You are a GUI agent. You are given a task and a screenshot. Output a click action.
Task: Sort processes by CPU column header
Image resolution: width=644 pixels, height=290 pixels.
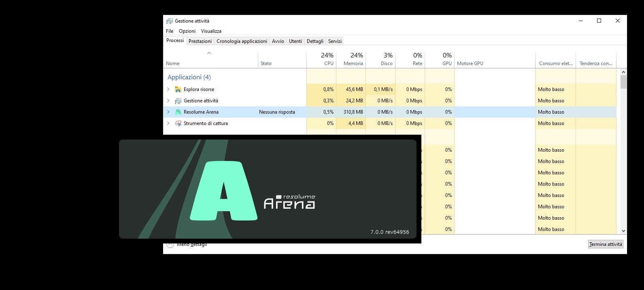[x=327, y=60]
